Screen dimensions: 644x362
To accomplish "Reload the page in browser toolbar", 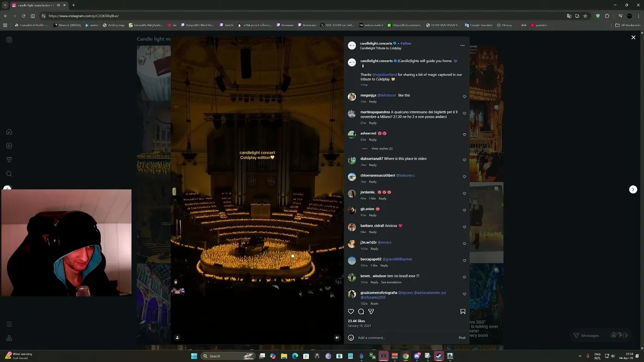I will click(23, 16).
